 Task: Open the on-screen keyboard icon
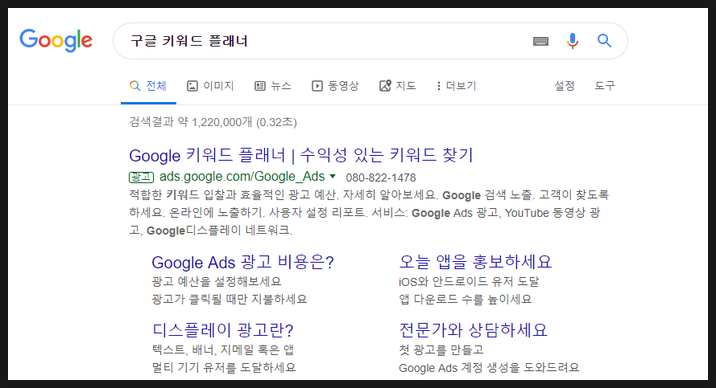tap(541, 42)
